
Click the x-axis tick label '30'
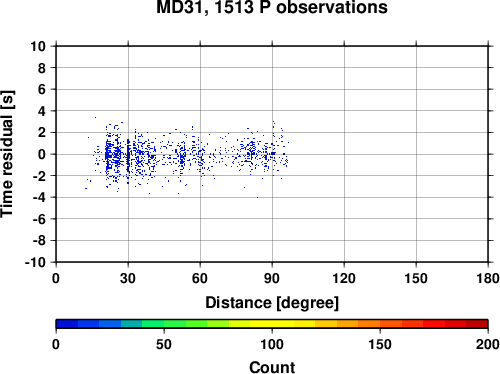click(x=128, y=278)
